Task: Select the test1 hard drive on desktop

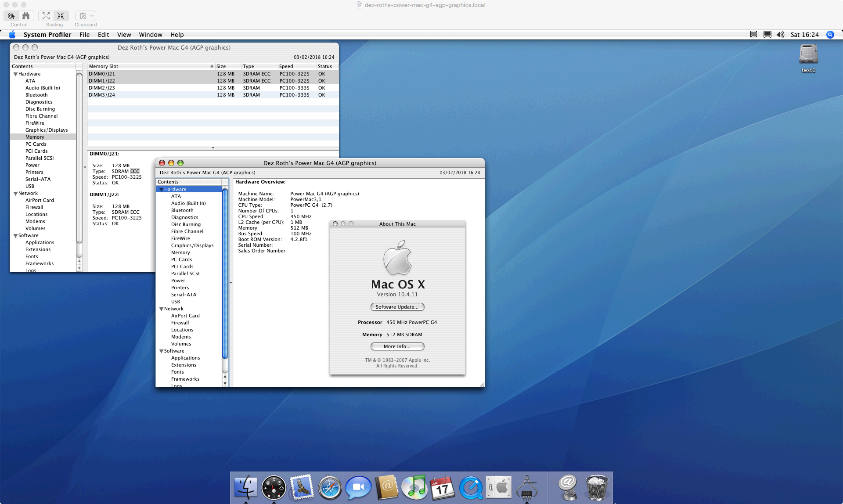Action: [808, 58]
